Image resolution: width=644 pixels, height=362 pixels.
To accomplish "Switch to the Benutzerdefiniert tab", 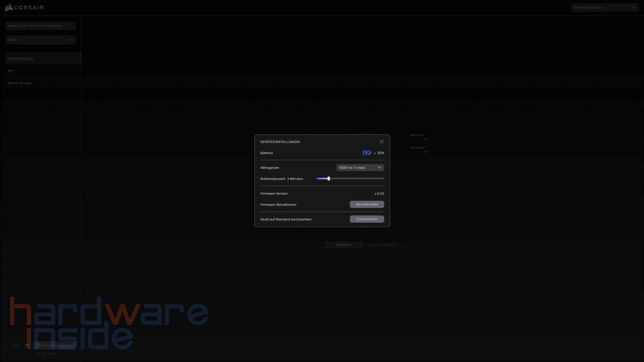I will click(382, 245).
